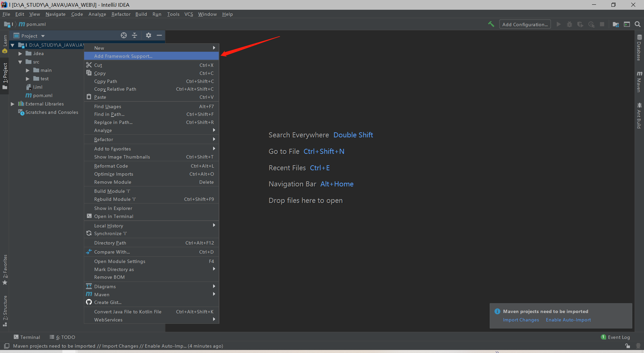Toggle the 1: Project side tab

click(x=5, y=76)
